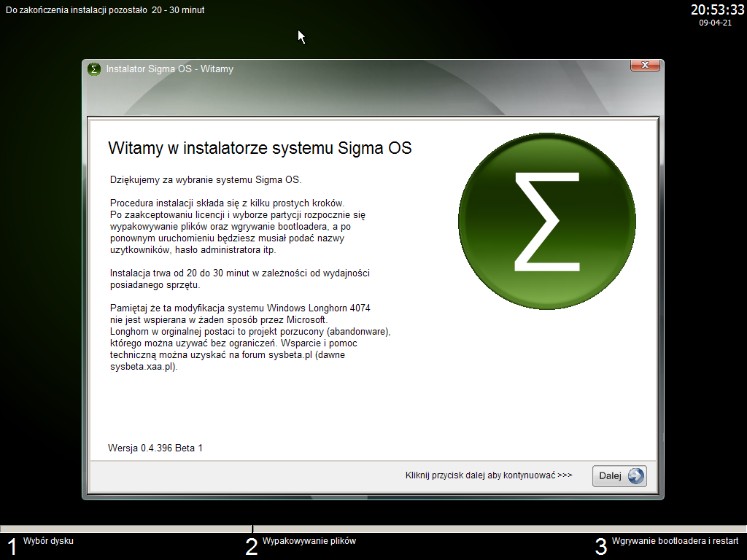The height and width of the screenshot is (560, 747).
Task: Click the remaining installation time text
Action: pos(105,10)
